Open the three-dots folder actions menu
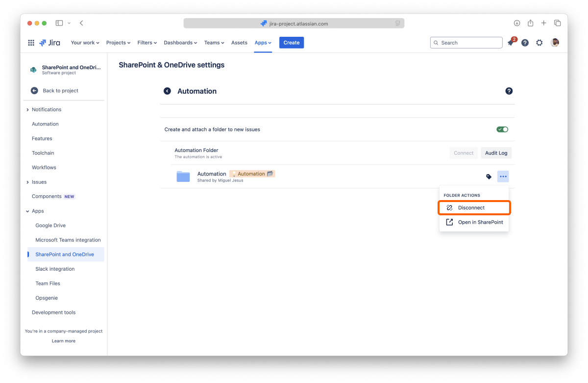The height and width of the screenshot is (383, 588). 503,177
